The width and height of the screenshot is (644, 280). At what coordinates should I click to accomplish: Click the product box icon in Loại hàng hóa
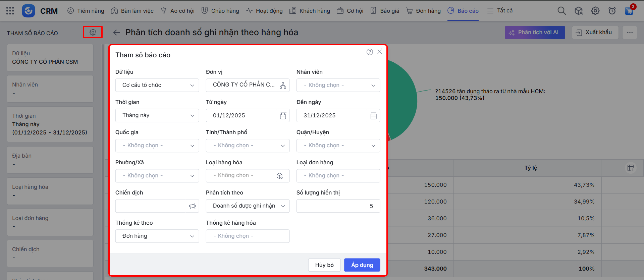(279, 176)
